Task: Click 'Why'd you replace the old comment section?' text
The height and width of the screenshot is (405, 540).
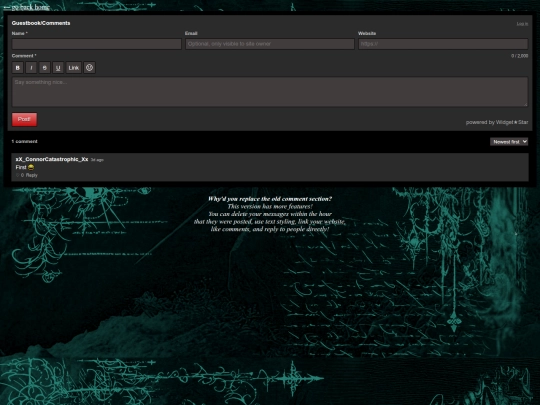Action: 270,199
